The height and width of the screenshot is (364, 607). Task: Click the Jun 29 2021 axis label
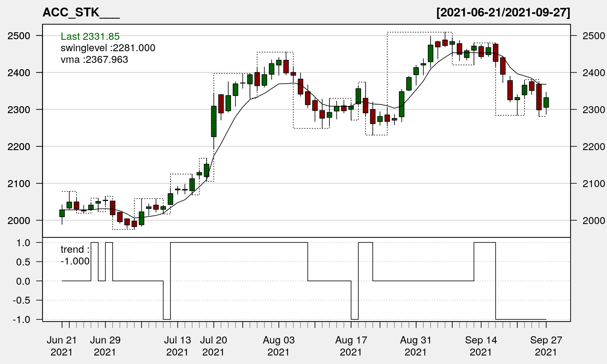click(105, 346)
